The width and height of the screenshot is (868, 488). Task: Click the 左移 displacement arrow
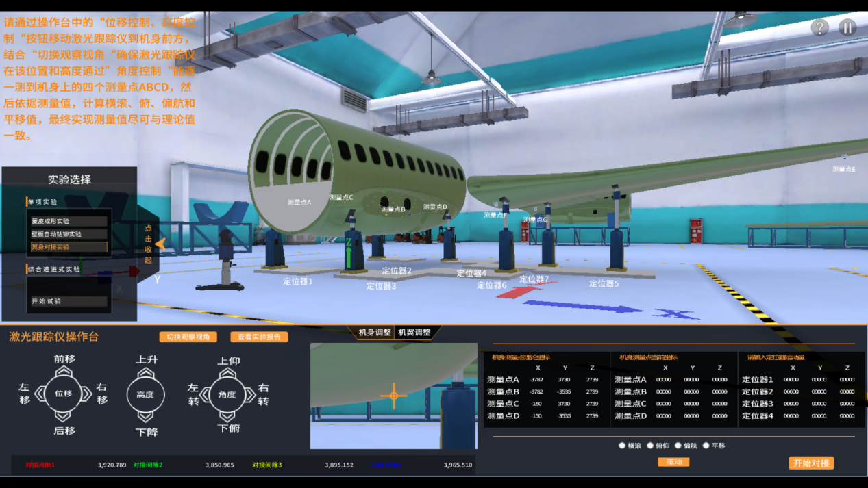click(40, 394)
